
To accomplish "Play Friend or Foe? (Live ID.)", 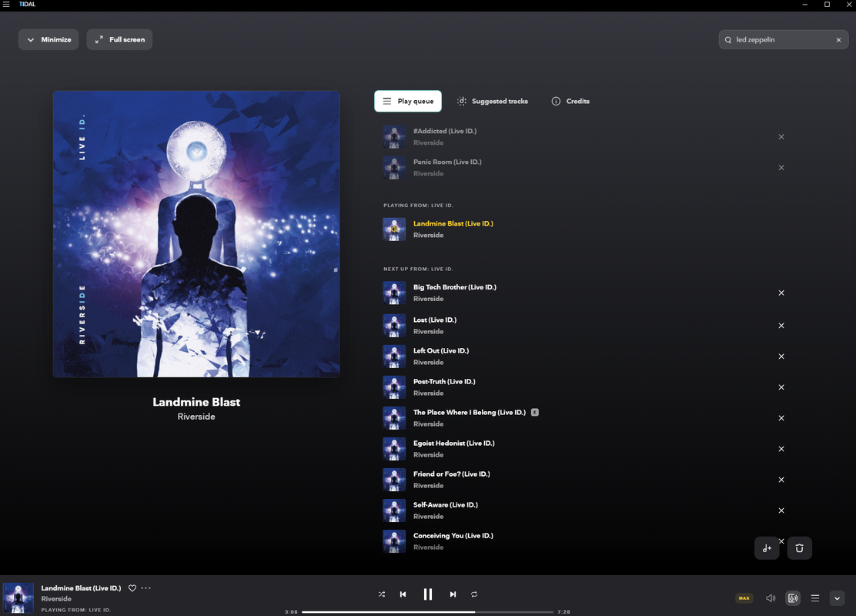I will coord(583,480).
